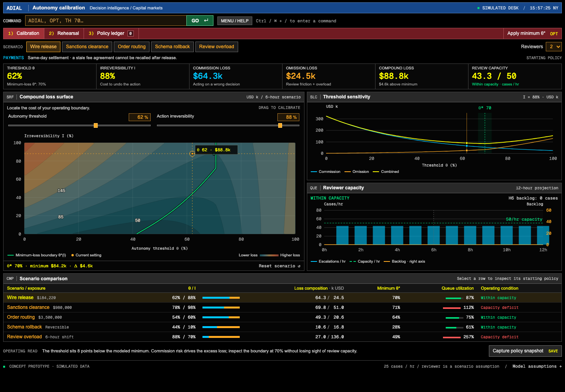Viewport: 565px width, 392px height.
Task: Select the Sanctions clearance scenario
Action: [87, 47]
